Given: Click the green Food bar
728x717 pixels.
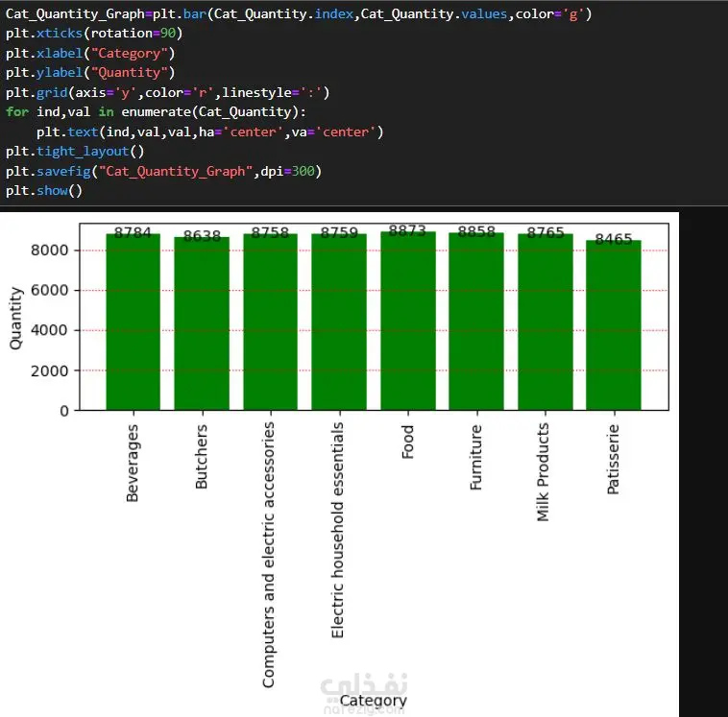Looking at the screenshot, I should pyautogui.click(x=408, y=322).
